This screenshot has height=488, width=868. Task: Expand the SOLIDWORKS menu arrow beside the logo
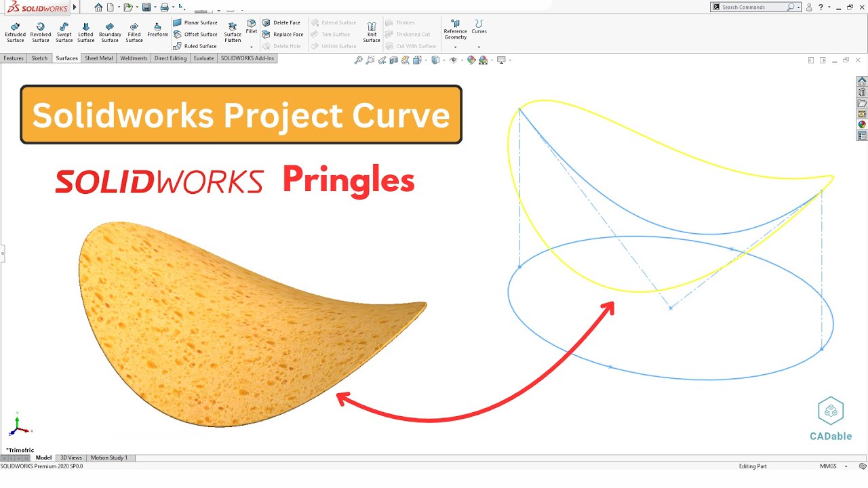(75, 7)
